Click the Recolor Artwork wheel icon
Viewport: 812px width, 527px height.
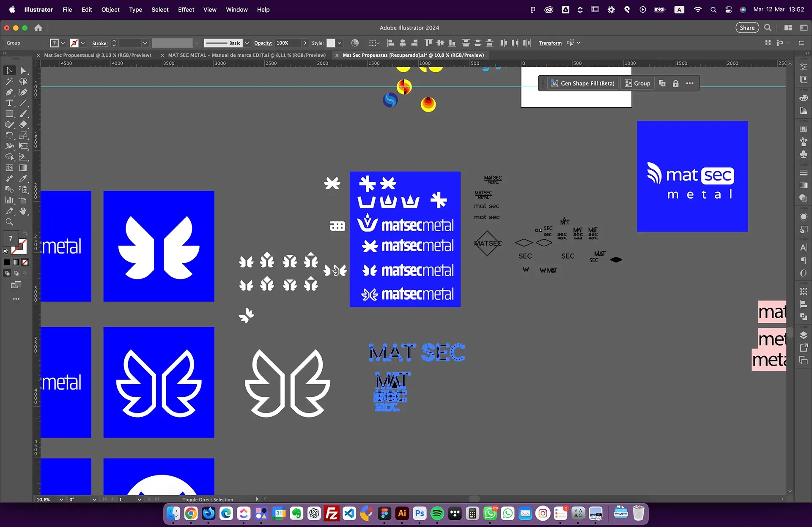[x=355, y=43]
